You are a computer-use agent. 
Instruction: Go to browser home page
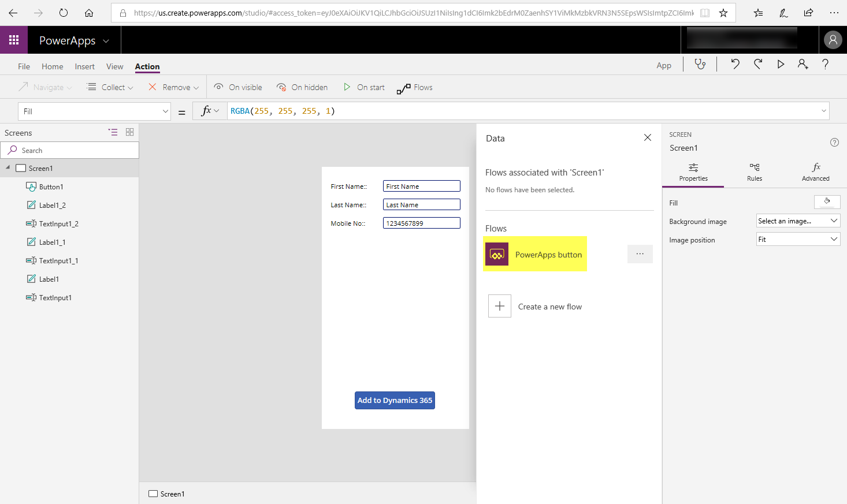point(89,13)
